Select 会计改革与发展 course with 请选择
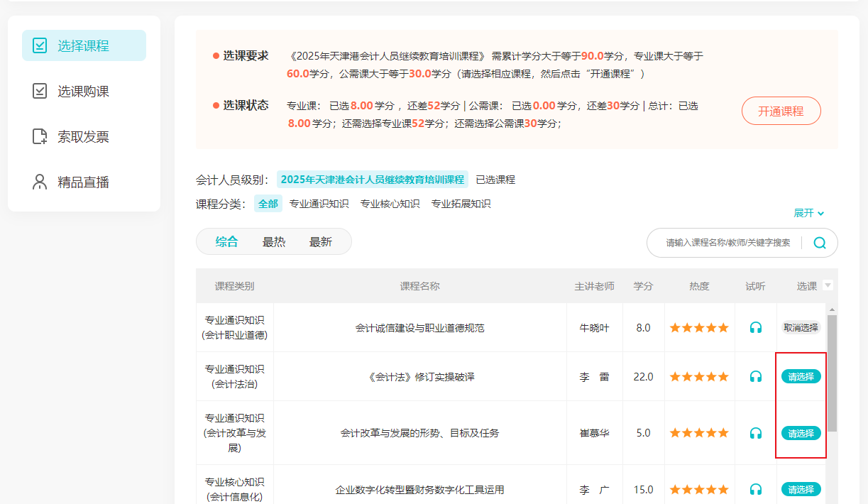Screen dimensions: 868x504 [801, 433]
